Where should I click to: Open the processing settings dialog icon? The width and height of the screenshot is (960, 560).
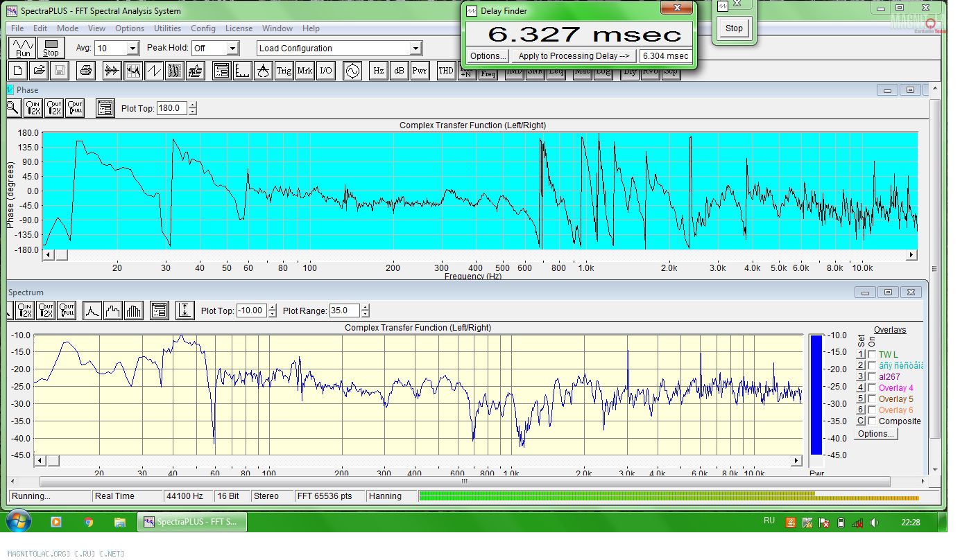(222, 70)
